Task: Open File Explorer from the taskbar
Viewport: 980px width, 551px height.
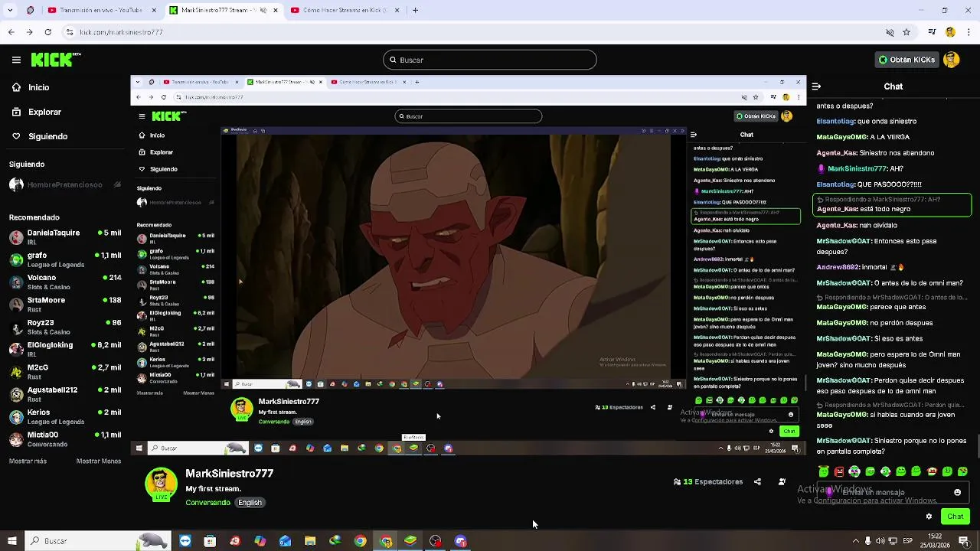Action: pos(310,541)
